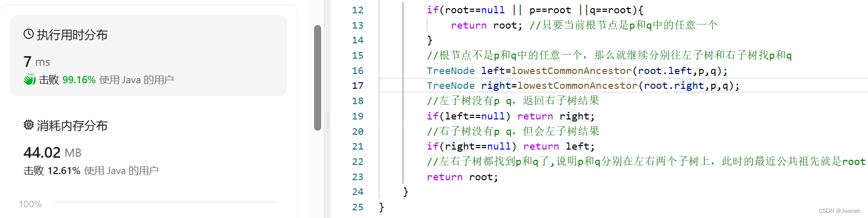Viewport: 868px width, 218px height.
Task: Click the 100% axis label on chart
Action: tap(30, 204)
